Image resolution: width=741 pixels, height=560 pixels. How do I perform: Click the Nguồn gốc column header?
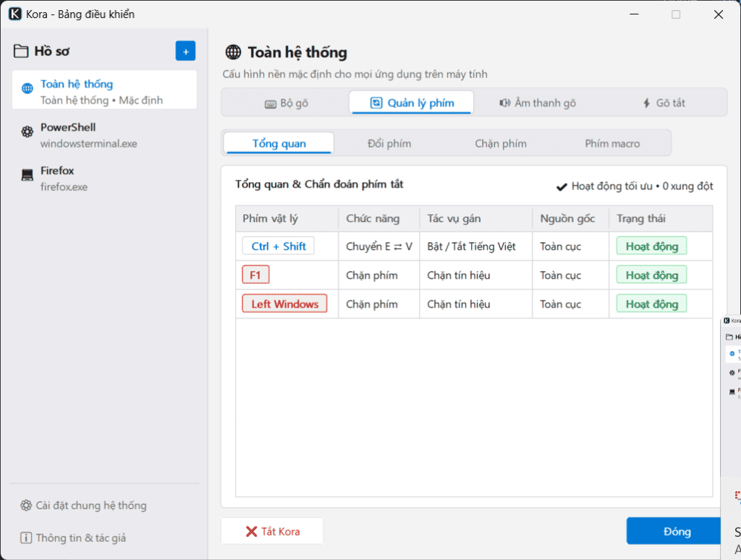tap(571, 219)
